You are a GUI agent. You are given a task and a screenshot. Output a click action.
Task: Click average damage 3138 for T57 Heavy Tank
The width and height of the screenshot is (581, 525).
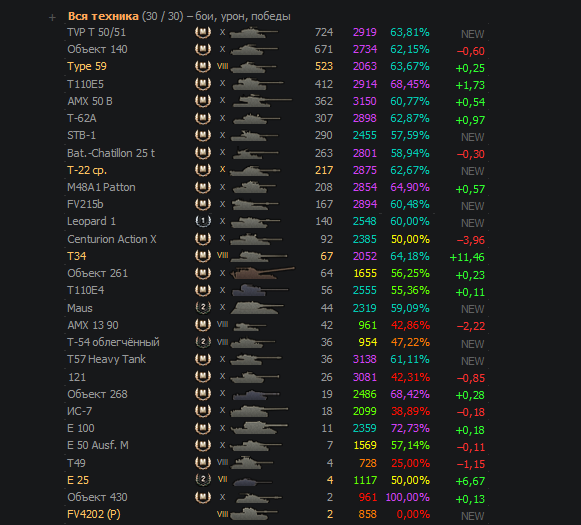click(365, 359)
